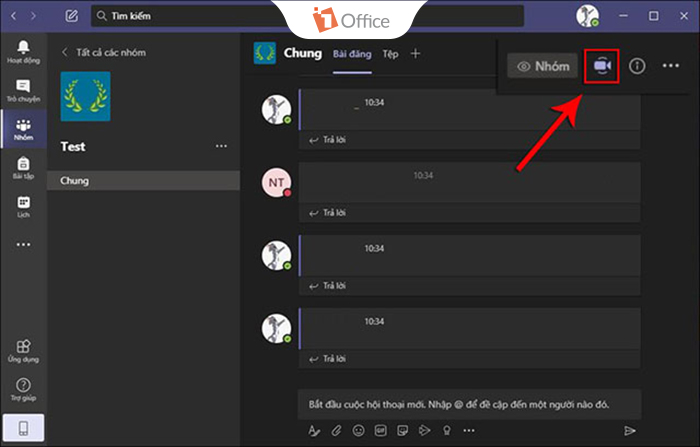Reply to the third 10:34 post
Viewport: 700px width, 447px height.
[x=327, y=286]
